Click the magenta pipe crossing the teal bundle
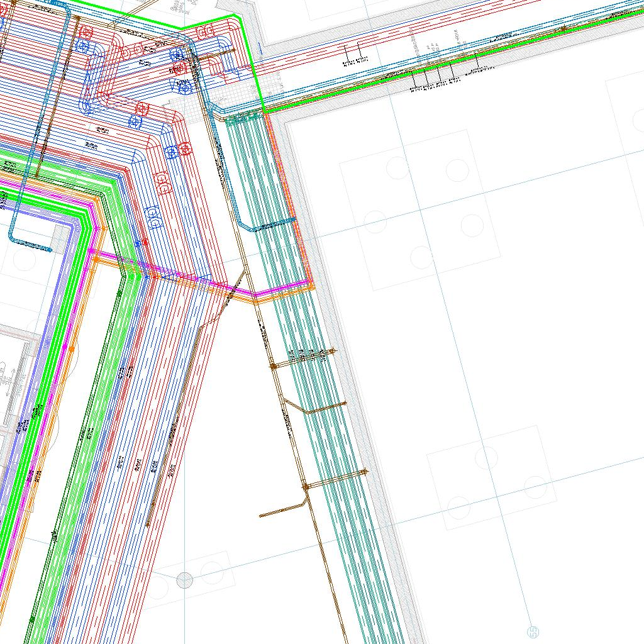 point(283,291)
